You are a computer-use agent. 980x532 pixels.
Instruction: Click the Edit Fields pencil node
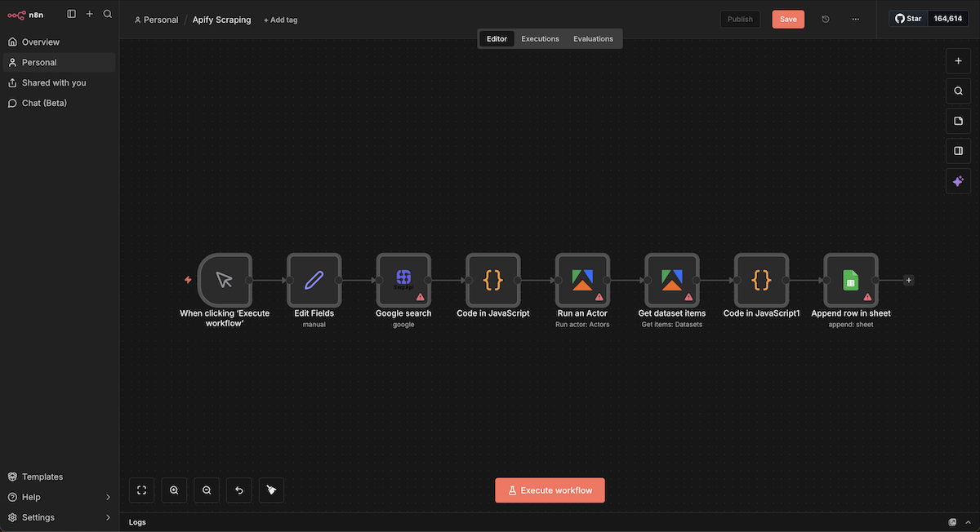pos(314,280)
